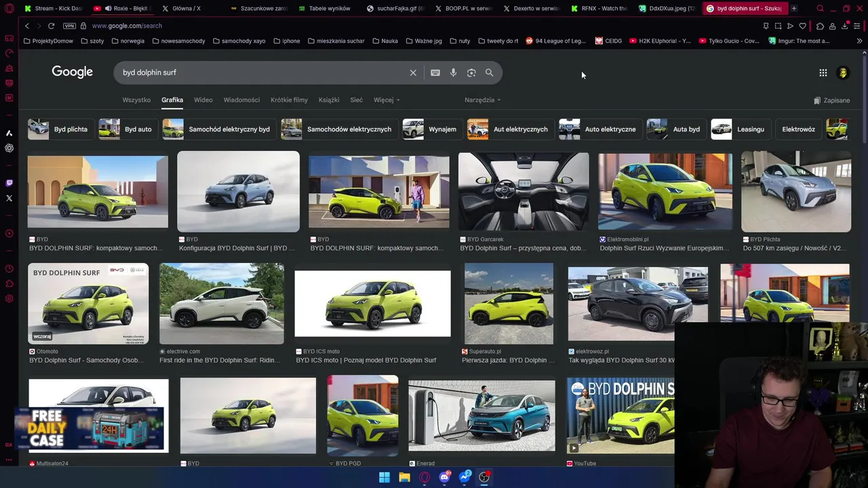The height and width of the screenshot is (488, 868).
Task: Open the Wiadomości tab
Action: pyautogui.click(x=242, y=100)
